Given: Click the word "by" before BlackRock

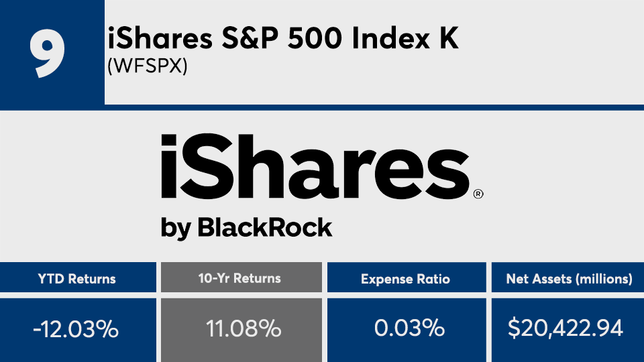Looking at the screenshot, I should pos(175,229).
